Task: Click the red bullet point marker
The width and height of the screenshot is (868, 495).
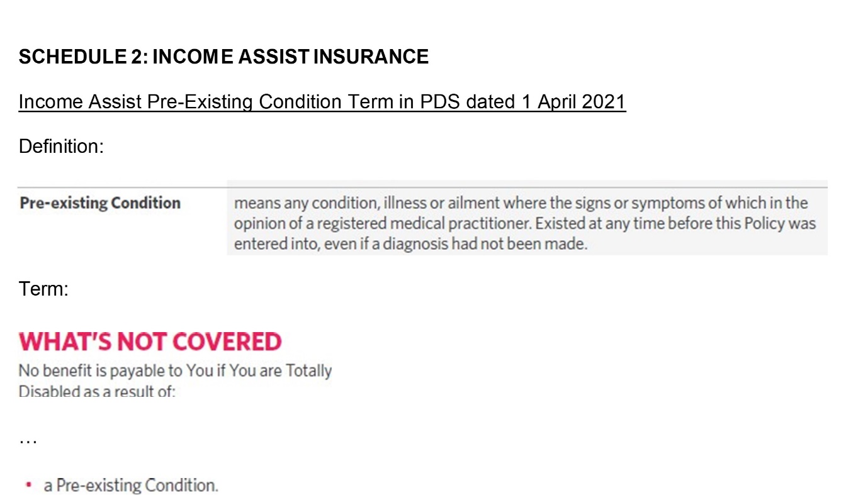Action: pyautogui.click(x=29, y=486)
